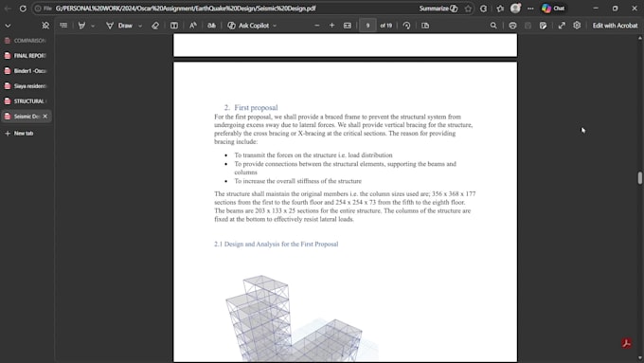Open site information File icon
The width and height of the screenshot is (644, 363).
pos(44,9)
